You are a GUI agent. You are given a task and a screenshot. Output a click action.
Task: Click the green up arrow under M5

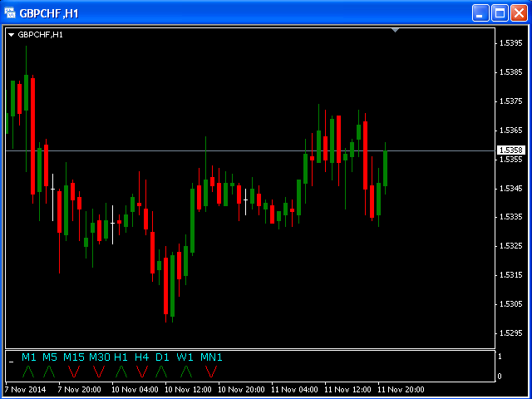tap(49, 371)
